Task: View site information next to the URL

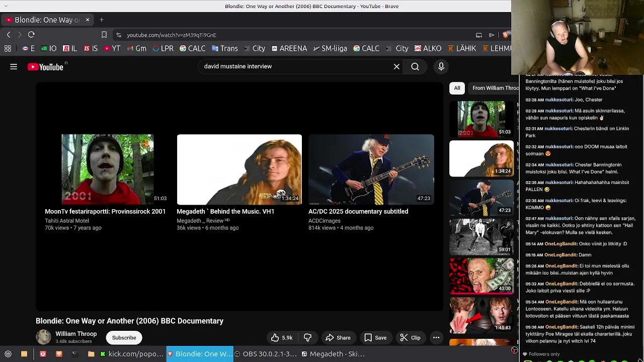Action: pos(119,35)
